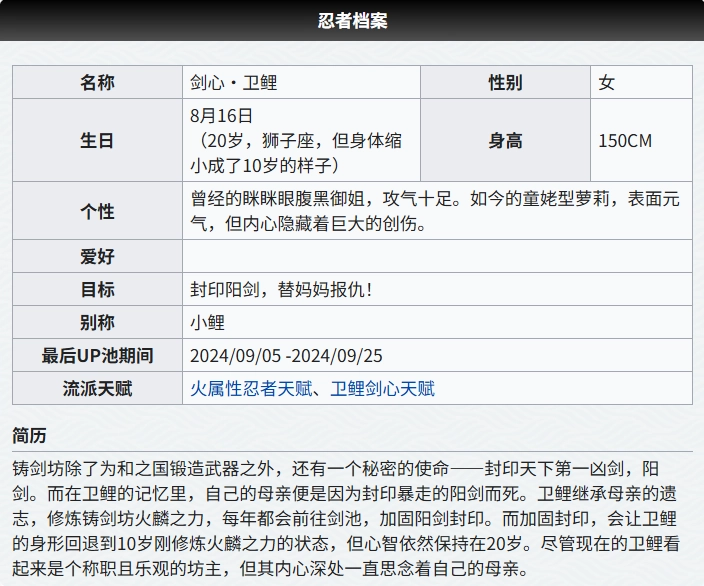704x586 pixels.
Task: Click the 最后UP池期间 label cell
Action: coord(97,355)
